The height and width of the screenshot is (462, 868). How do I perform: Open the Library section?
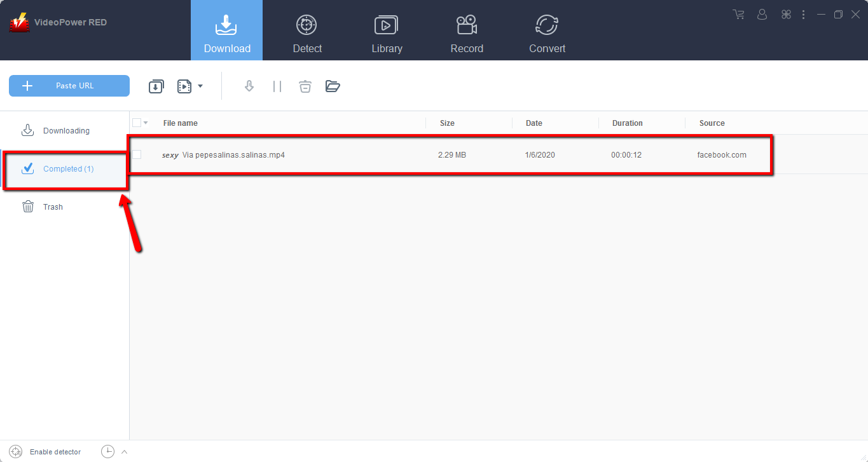coord(387,30)
